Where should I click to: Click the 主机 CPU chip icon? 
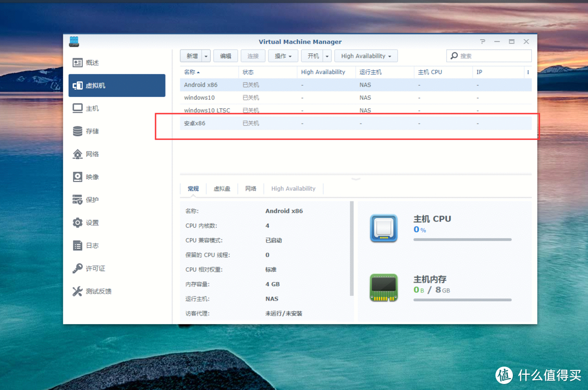(384, 228)
